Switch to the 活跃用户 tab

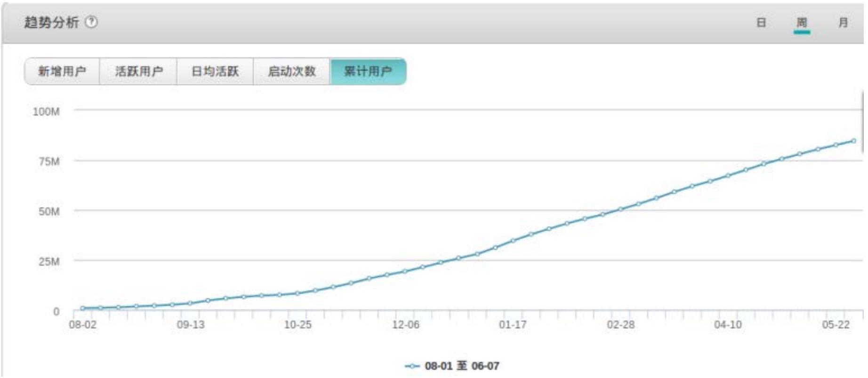138,71
